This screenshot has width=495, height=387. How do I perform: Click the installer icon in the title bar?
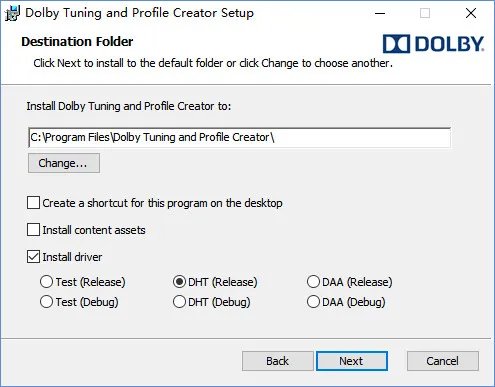click(x=12, y=13)
